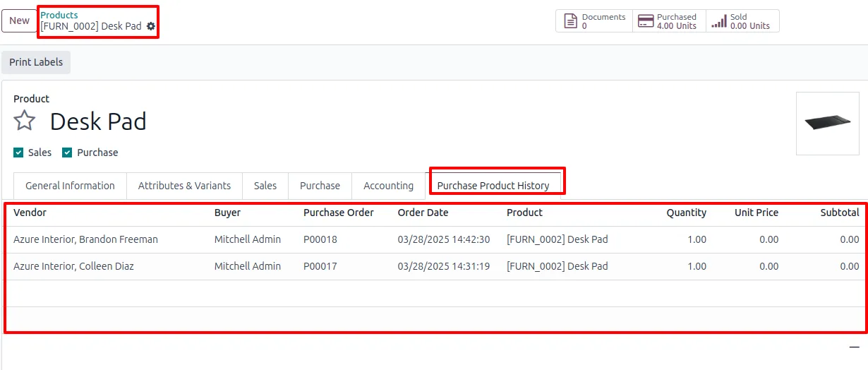
Task: Open the gear actions menu beside Desk Pad
Action: coord(150,26)
